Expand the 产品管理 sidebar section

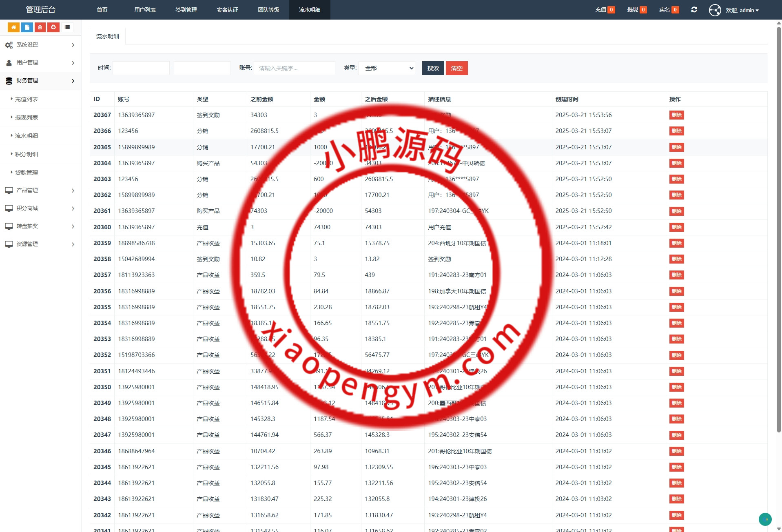40,190
